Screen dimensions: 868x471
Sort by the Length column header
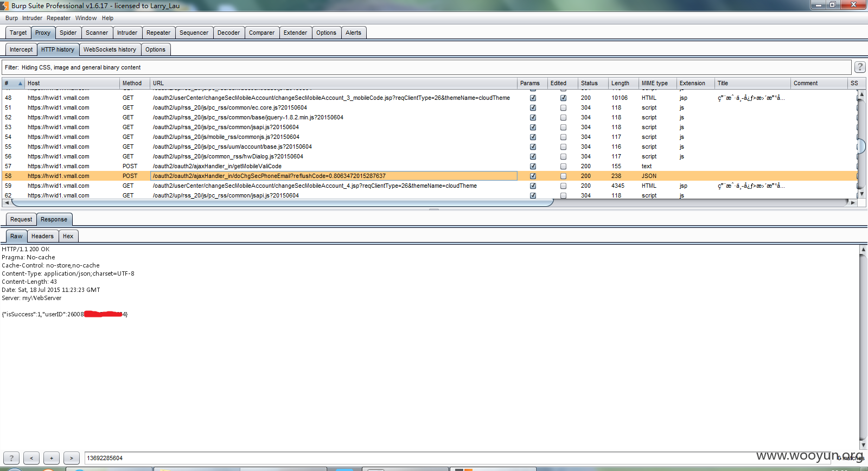point(623,83)
